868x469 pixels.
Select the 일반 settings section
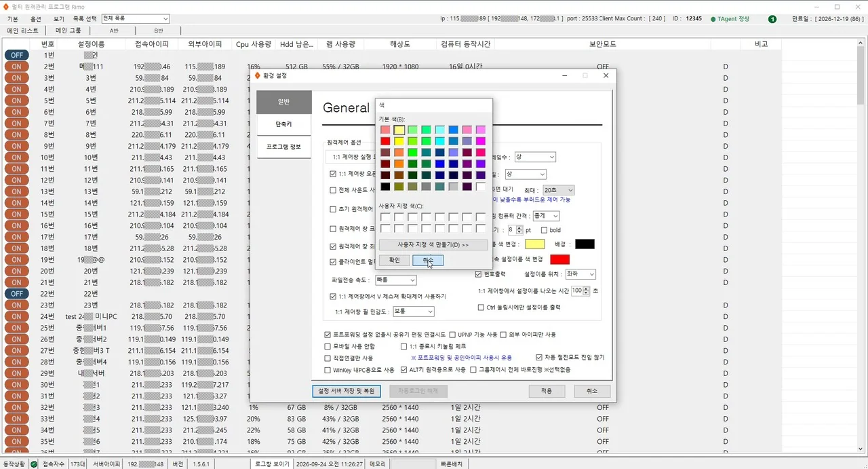pos(283,102)
